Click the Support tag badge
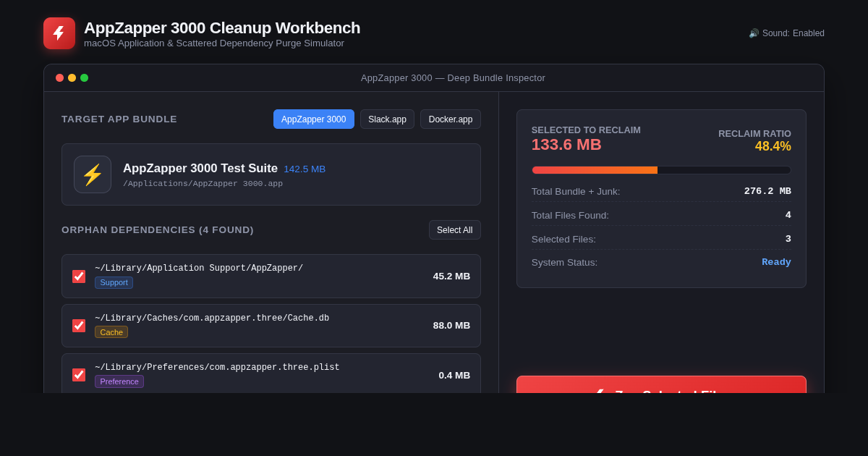Image resolution: width=868 pixels, height=456 pixels. (114, 282)
